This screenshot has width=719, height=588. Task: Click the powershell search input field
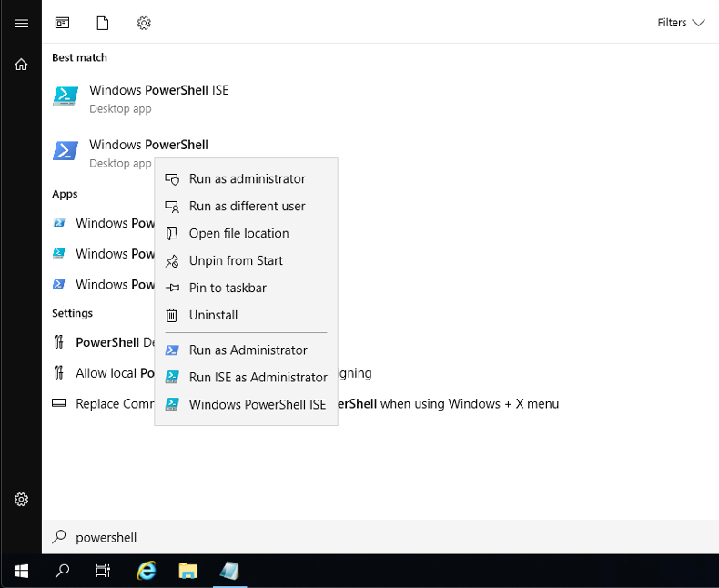click(380, 537)
